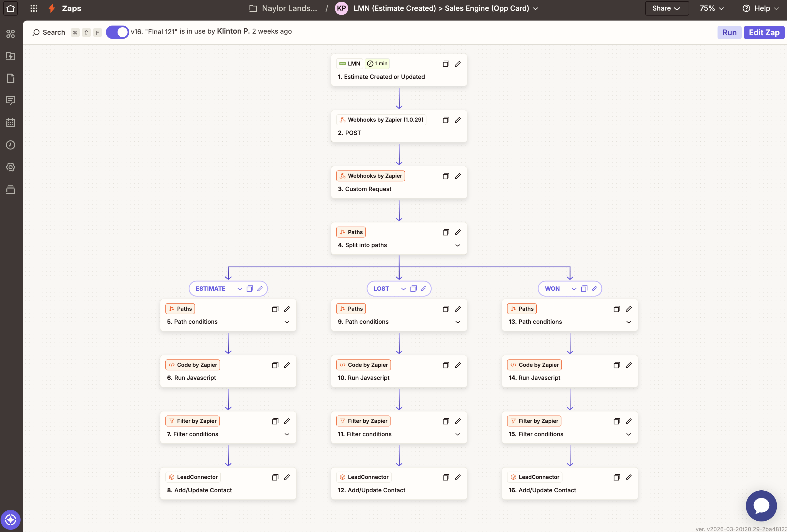The width and height of the screenshot is (787, 532).
Task: Click the Klinton P. name in version note
Action: tap(233, 31)
